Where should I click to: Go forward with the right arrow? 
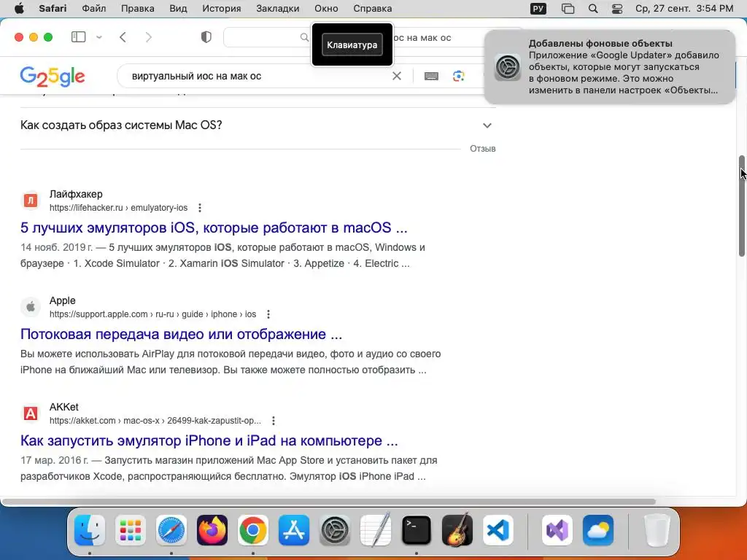tap(149, 37)
